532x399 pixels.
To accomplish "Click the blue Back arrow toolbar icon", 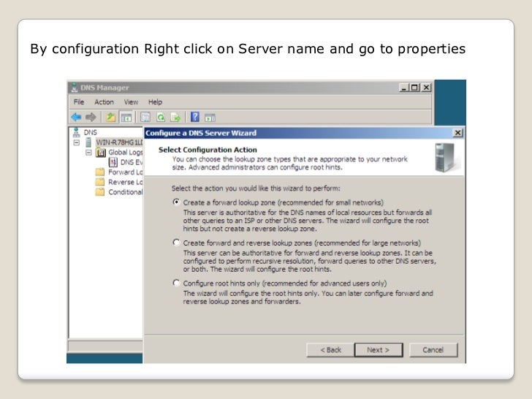I will [x=76, y=118].
